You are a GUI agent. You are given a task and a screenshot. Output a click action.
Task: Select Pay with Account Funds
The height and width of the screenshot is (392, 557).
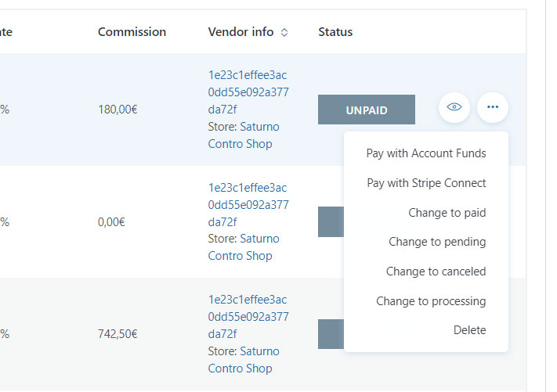(426, 153)
